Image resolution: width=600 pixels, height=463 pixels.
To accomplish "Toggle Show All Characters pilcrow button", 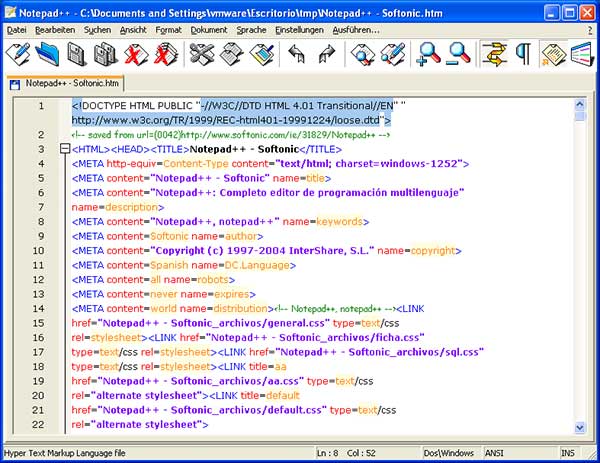I will tap(523, 54).
